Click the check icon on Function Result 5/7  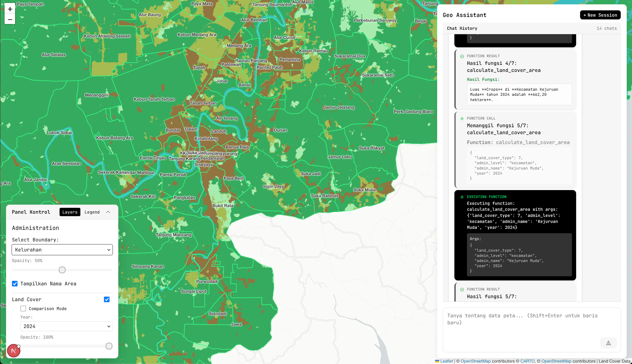click(462, 289)
